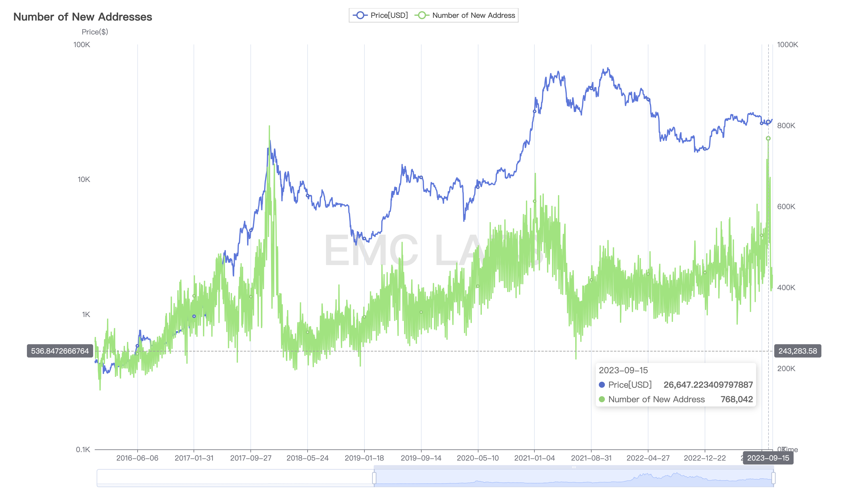This screenshot has width=868, height=492.
Task: Click the move grip atop the zoom range
Action: tap(573, 467)
